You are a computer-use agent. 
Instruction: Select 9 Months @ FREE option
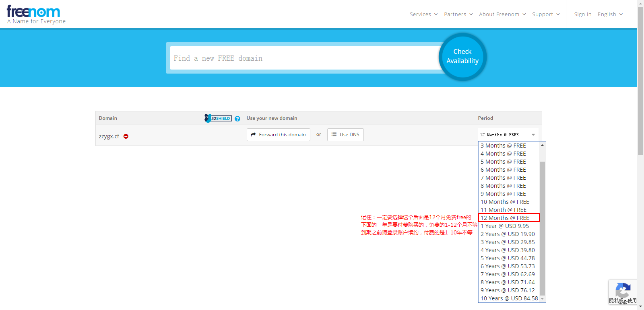coord(509,194)
